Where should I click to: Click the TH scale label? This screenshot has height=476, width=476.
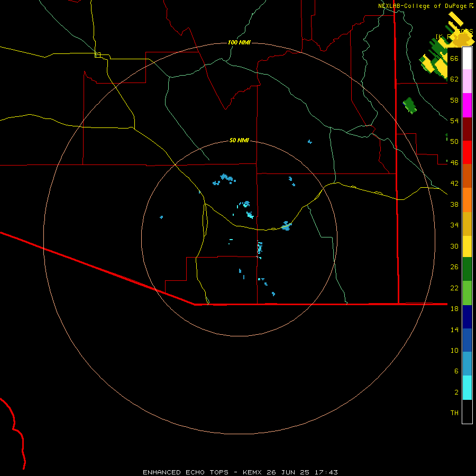(x=454, y=413)
